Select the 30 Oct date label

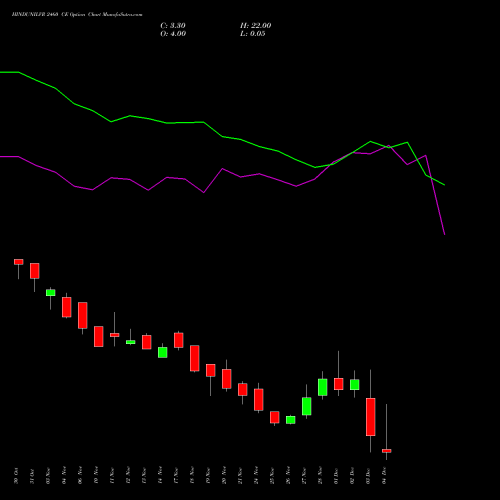[x=16, y=476]
